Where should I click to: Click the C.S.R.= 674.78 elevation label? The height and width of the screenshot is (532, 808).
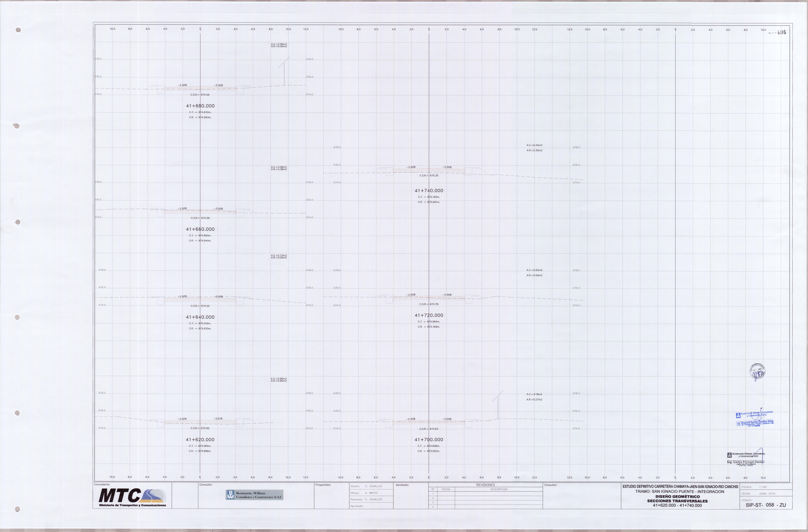[429, 304]
